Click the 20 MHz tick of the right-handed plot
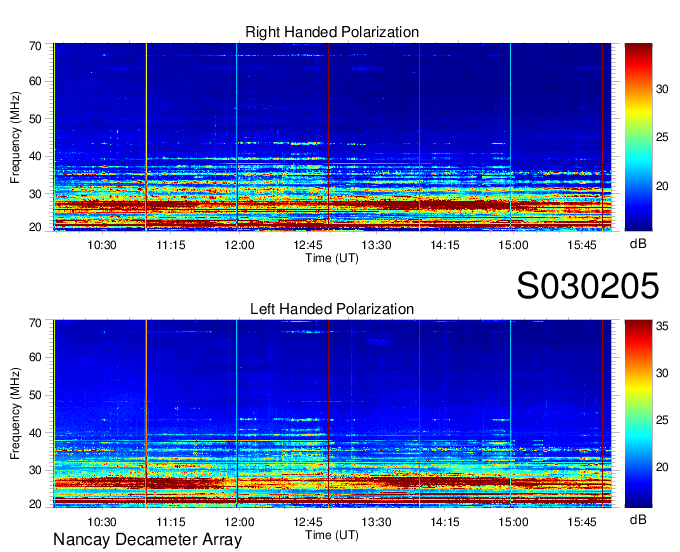 click(35, 227)
